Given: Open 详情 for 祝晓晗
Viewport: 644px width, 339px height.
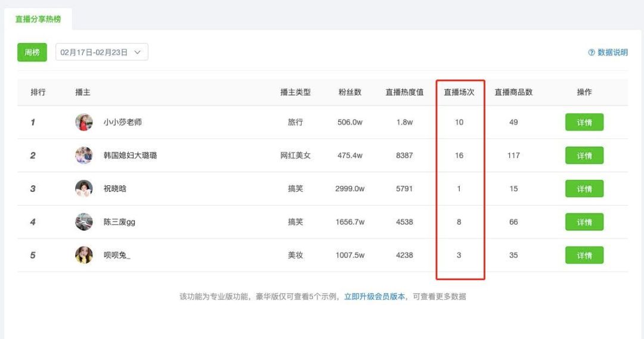Looking at the screenshot, I should pyautogui.click(x=584, y=189).
